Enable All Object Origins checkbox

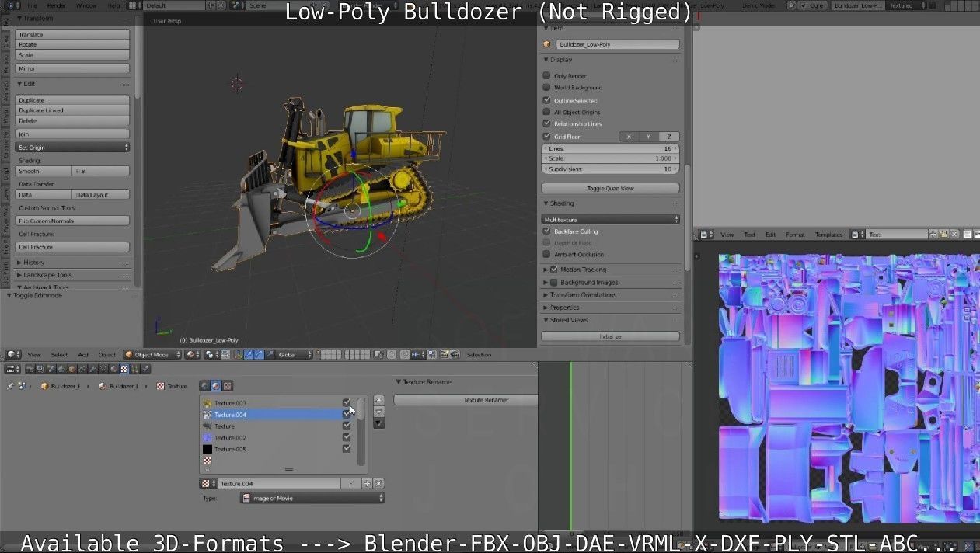(547, 112)
